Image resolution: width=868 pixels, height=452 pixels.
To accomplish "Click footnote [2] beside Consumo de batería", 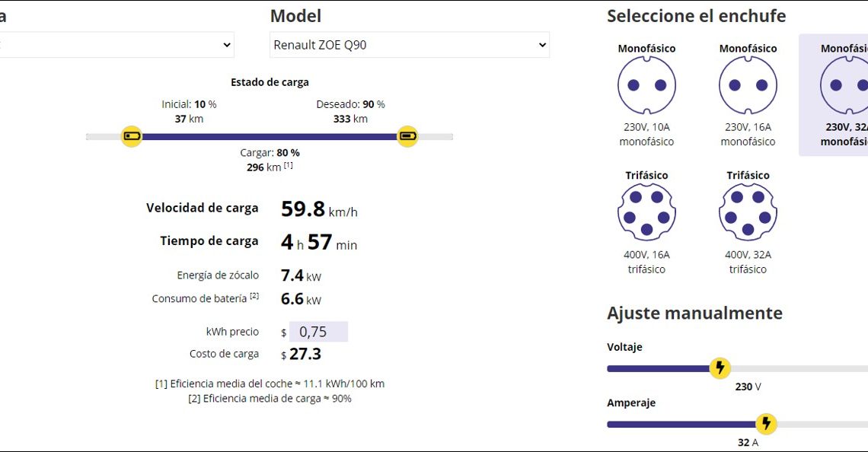I will tap(254, 296).
